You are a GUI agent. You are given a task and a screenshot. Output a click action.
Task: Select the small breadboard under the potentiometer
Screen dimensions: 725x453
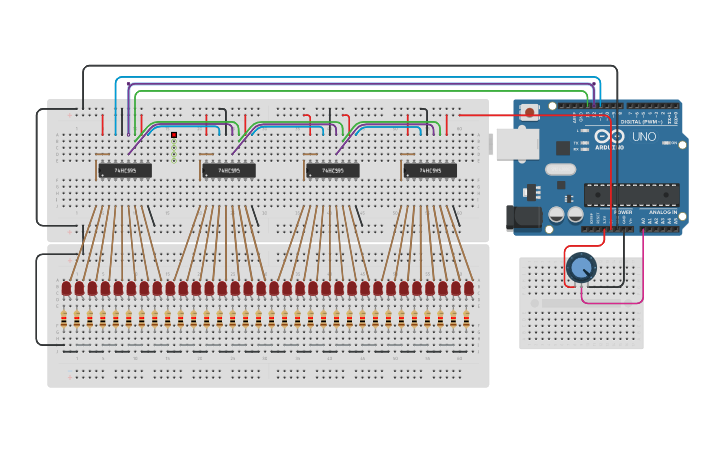coord(581,303)
